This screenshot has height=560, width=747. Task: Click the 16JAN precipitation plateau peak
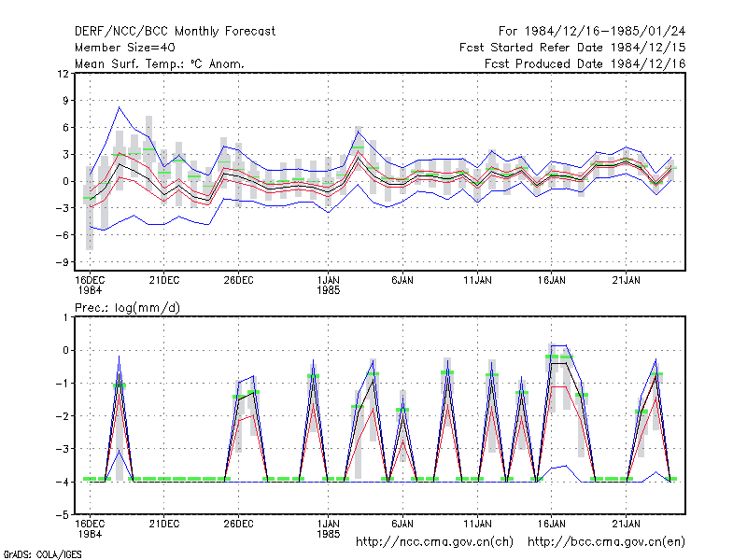558,345
